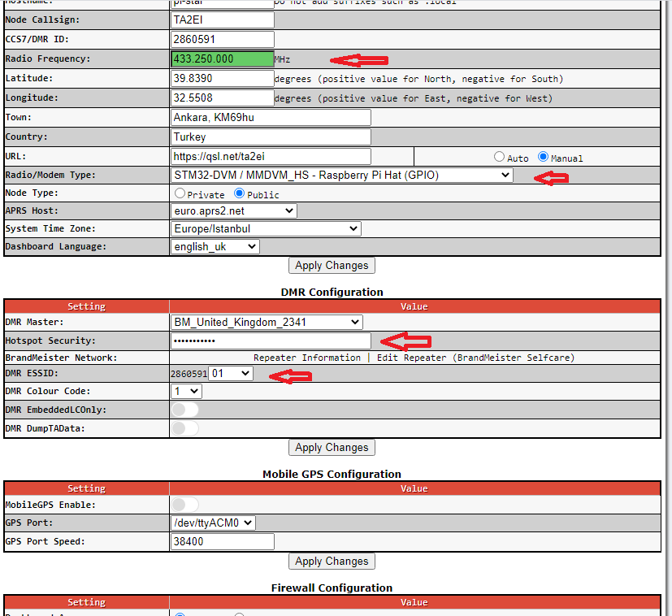Click the longitude degrees hint text
This screenshot has height=616, width=672.
pos(414,98)
